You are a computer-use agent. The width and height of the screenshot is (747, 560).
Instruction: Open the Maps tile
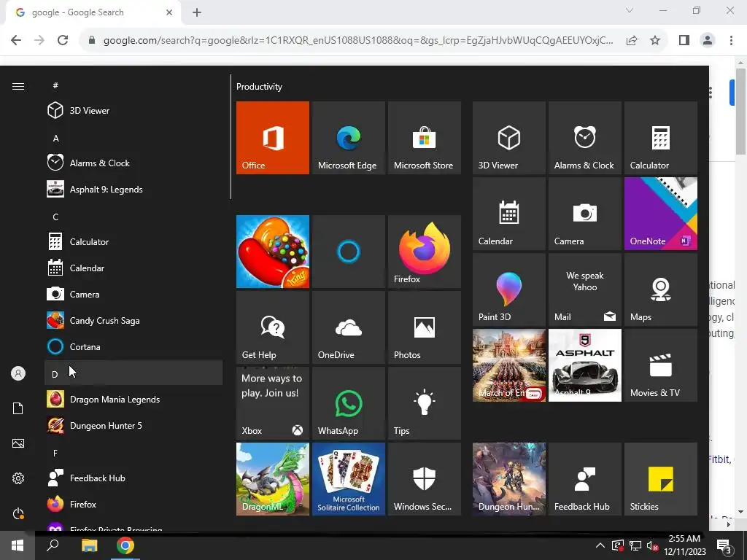click(660, 289)
